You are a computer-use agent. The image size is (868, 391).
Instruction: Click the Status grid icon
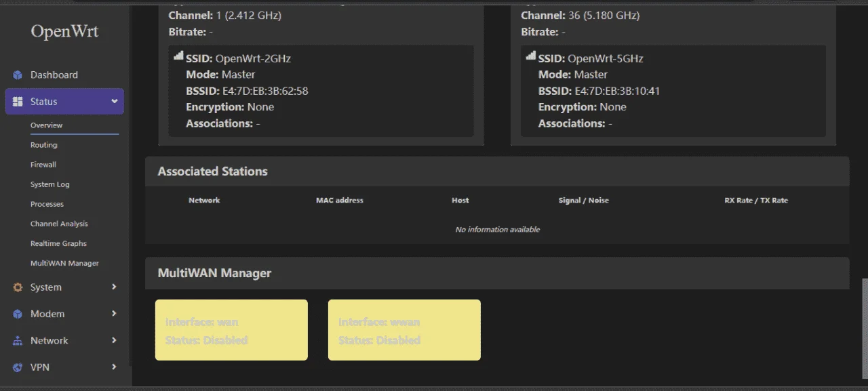[x=18, y=102]
